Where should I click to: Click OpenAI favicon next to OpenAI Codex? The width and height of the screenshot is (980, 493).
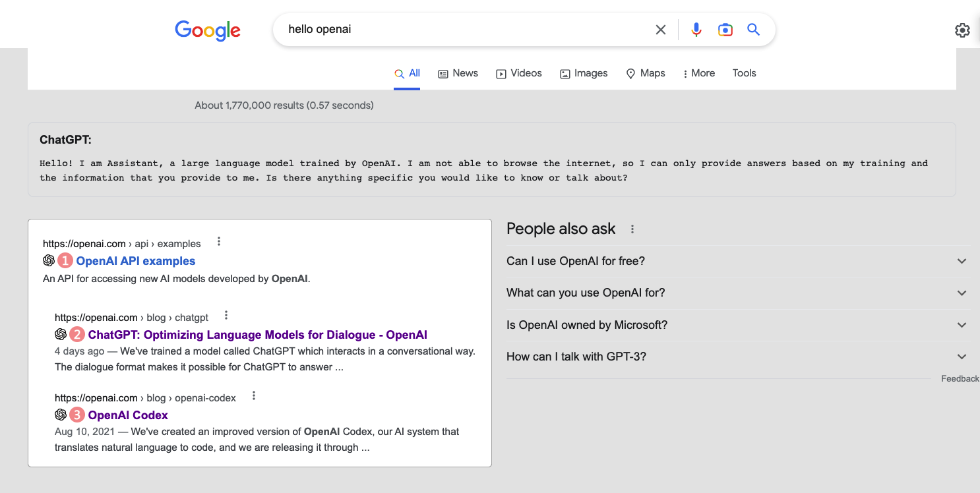(x=61, y=415)
